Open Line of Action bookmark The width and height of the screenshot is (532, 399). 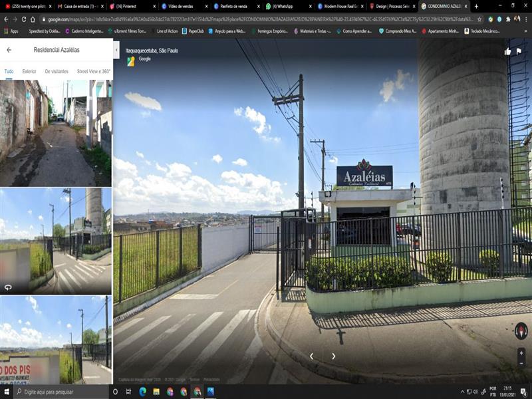[164, 31]
